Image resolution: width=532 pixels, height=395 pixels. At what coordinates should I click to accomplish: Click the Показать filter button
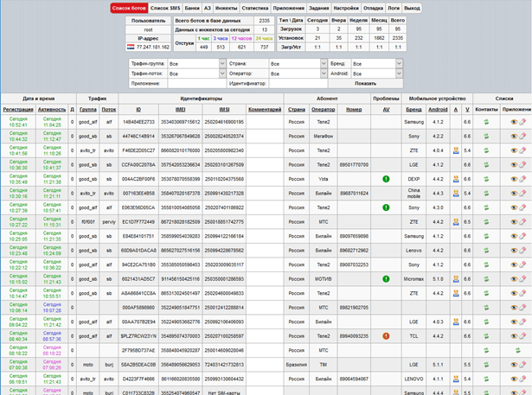[x=365, y=83]
